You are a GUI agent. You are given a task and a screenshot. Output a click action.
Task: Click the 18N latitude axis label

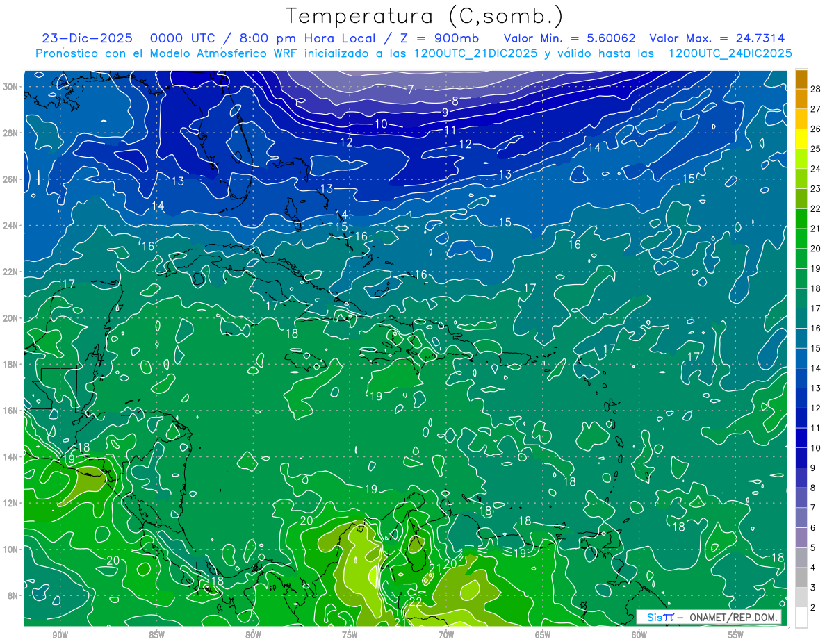click(10, 364)
